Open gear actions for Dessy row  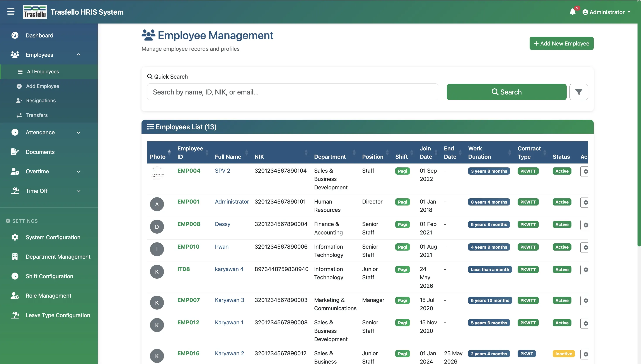[585, 225]
